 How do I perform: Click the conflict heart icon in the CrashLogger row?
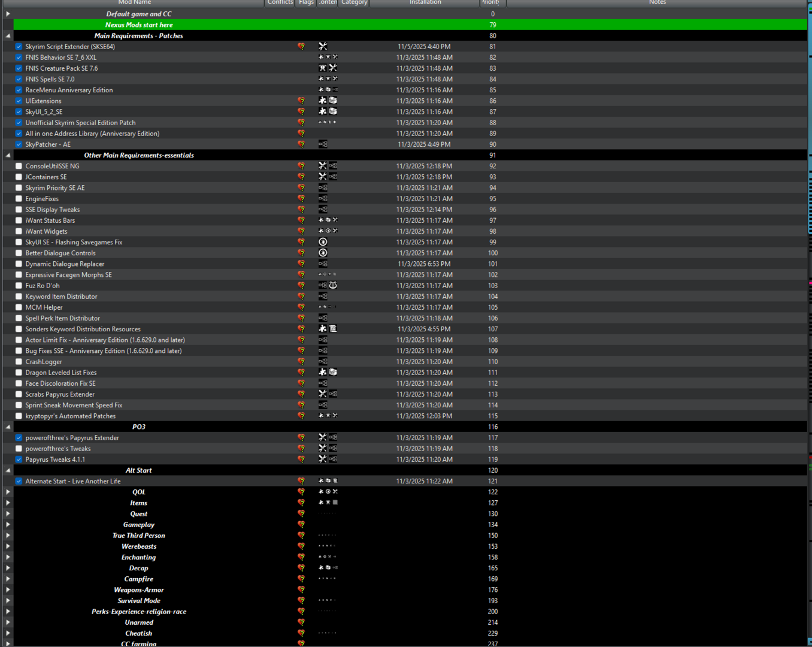(301, 362)
